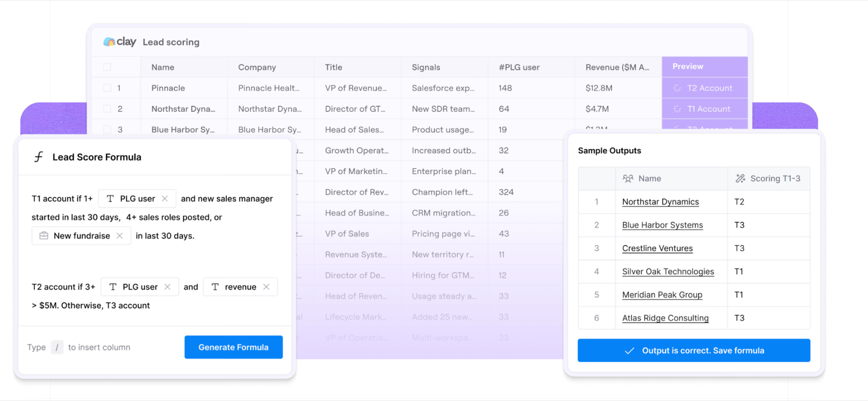
Task: Open the Silver Oak Technologies link
Action: point(668,271)
